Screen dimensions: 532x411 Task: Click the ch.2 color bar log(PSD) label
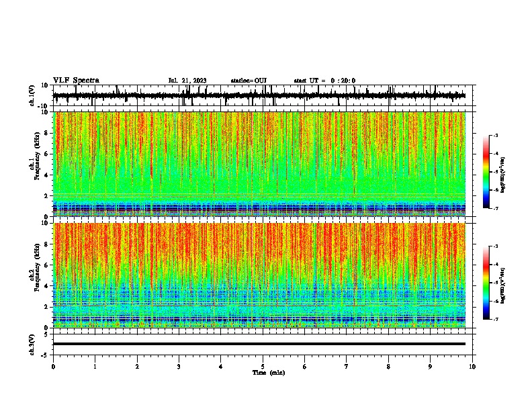click(503, 285)
